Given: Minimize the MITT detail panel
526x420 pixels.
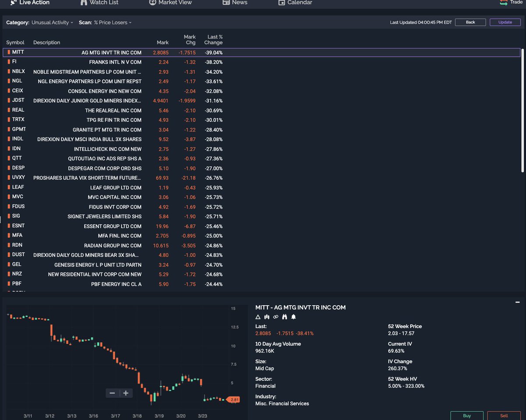Looking at the screenshot, I should coord(517,302).
